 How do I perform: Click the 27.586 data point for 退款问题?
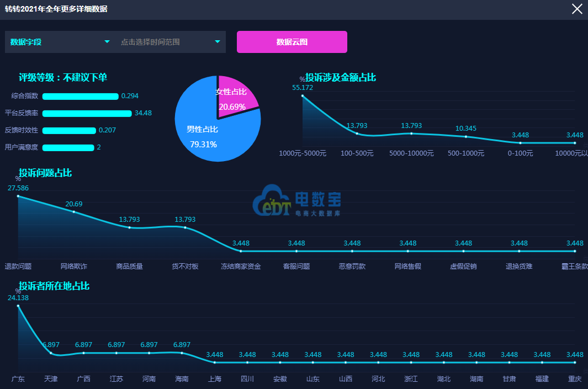click(x=18, y=196)
